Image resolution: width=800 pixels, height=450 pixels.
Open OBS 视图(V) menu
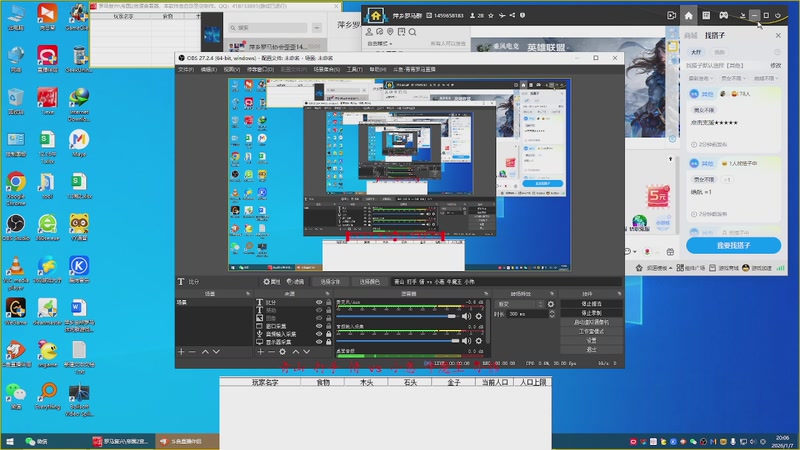click(232, 69)
